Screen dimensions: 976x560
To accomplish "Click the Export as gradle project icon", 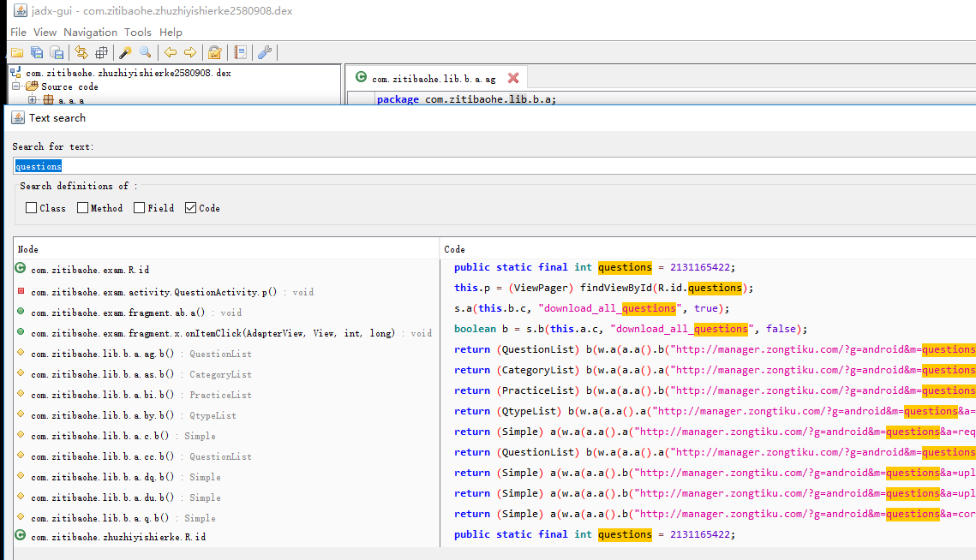I will 57,53.
